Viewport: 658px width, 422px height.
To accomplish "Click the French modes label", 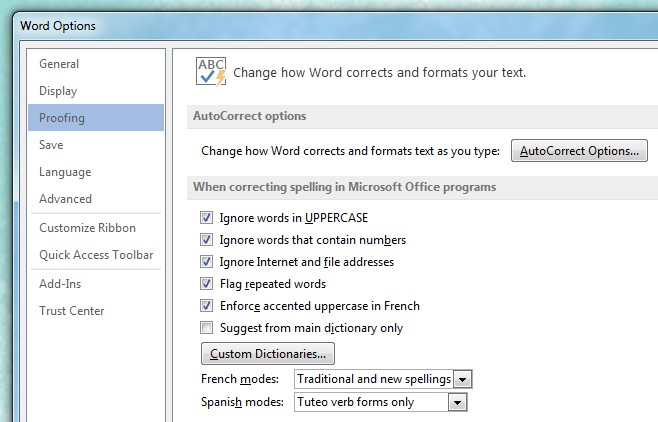I will tap(240, 379).
